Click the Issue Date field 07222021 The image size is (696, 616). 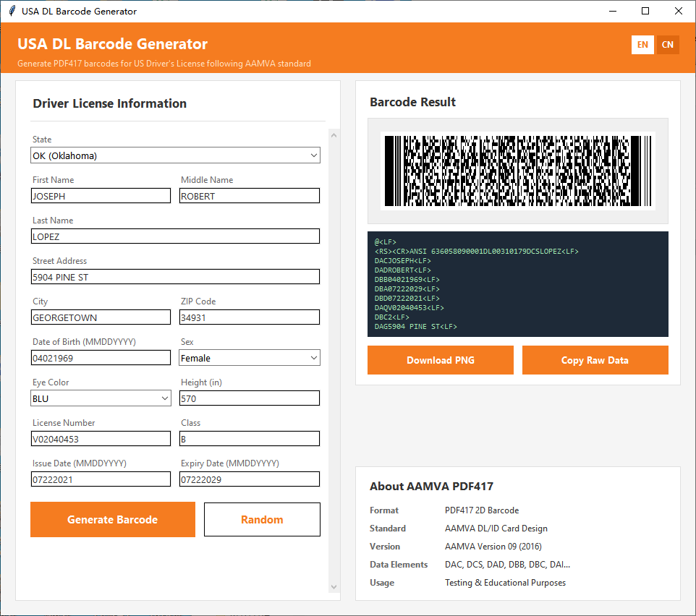101,479
